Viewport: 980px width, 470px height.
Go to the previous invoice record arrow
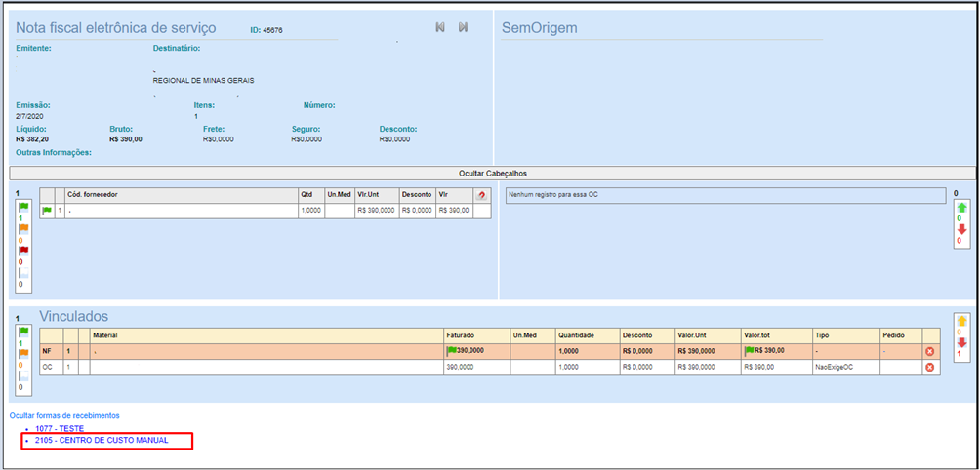[x=440, y=27]
